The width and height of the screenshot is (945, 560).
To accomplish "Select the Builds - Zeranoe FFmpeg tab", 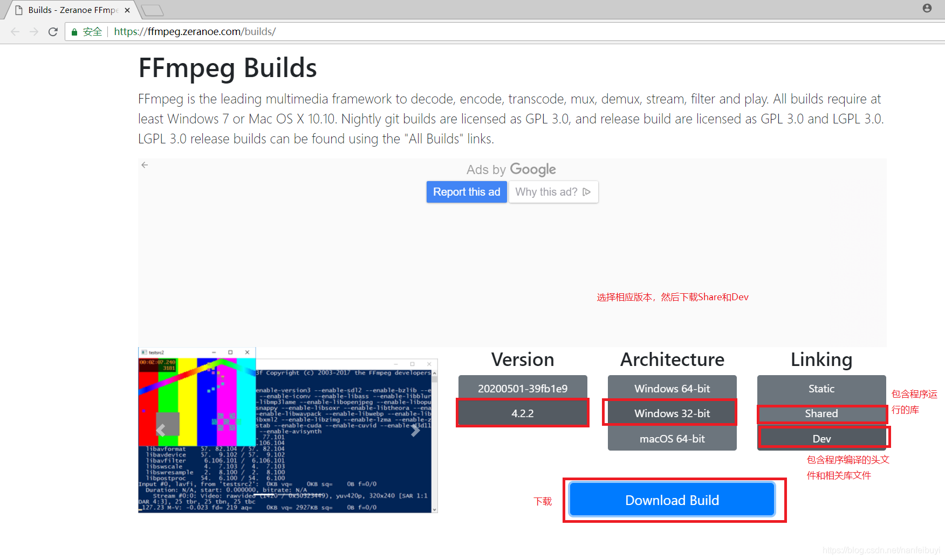I will click(x=73, y=10).
